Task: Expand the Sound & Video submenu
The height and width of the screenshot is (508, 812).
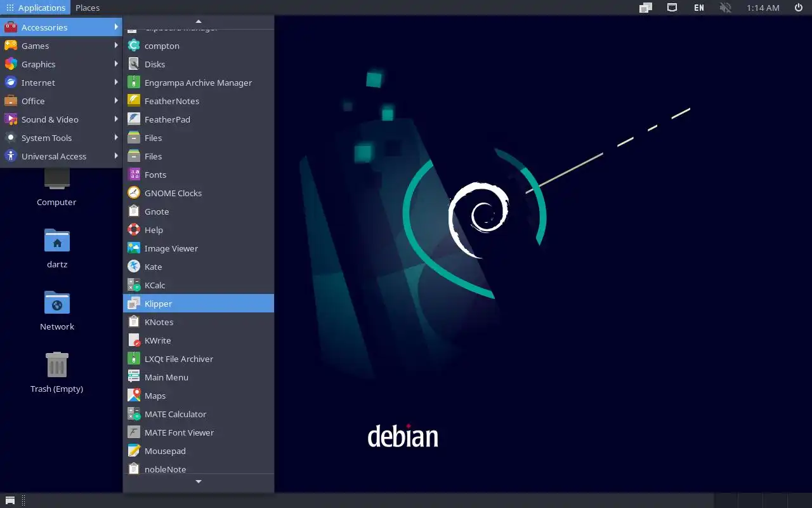Action: click(x=61, y=119)
